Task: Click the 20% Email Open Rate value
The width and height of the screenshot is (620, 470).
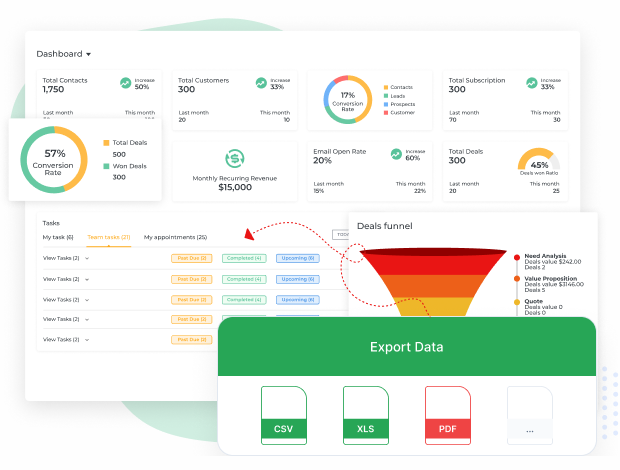Action: (x=322, y=160)
